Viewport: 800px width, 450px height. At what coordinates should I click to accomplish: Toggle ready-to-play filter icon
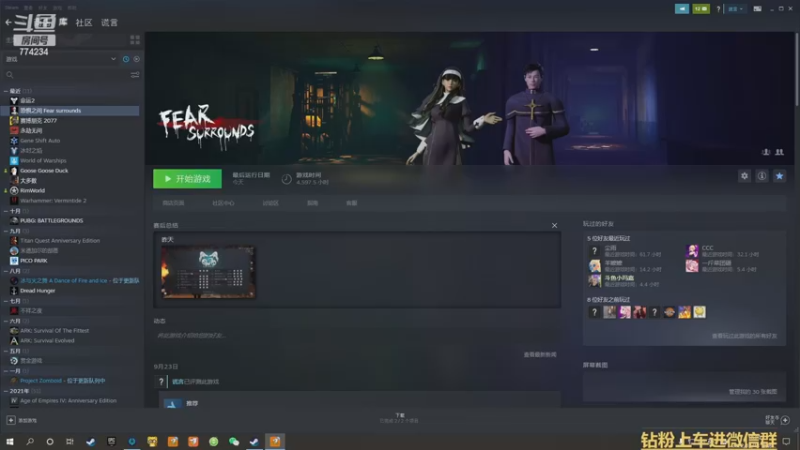coord(136,59)
